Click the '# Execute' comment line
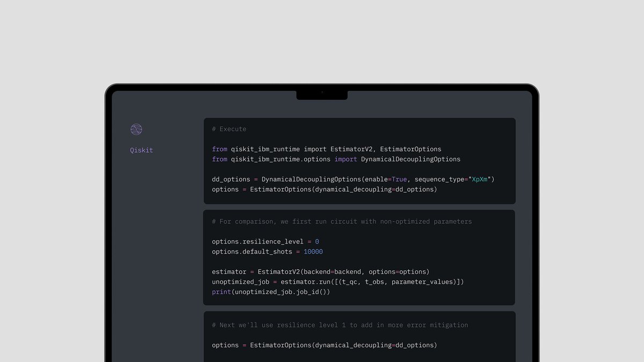644x362 pixels. 229,129
